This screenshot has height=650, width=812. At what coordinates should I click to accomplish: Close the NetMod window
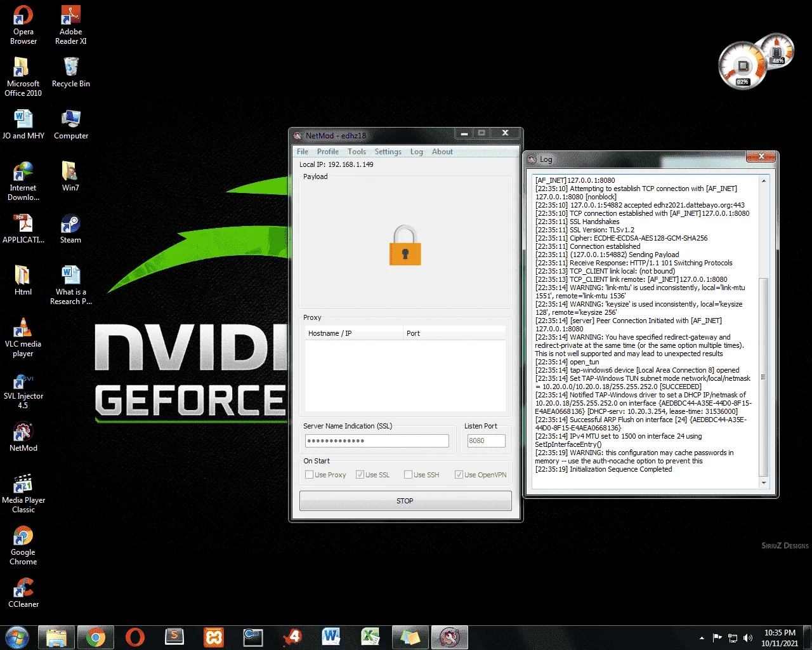[505, 133]
